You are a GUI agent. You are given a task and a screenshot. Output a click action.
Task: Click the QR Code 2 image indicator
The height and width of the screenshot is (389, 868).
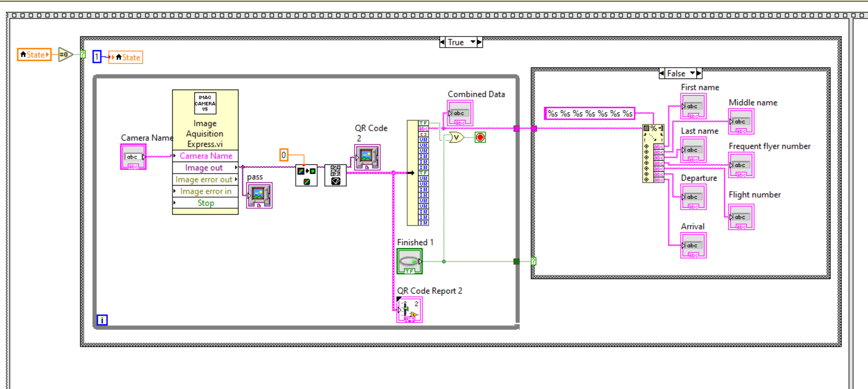(x=367, y=157)
